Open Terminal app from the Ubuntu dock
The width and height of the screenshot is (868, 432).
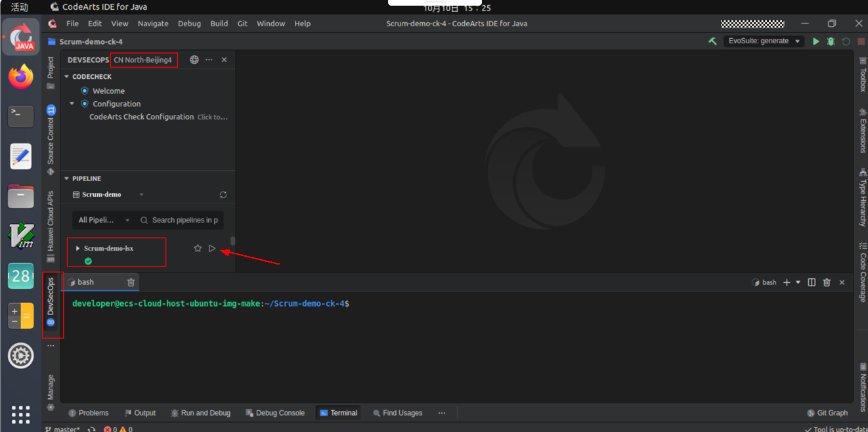click(21, 116)
